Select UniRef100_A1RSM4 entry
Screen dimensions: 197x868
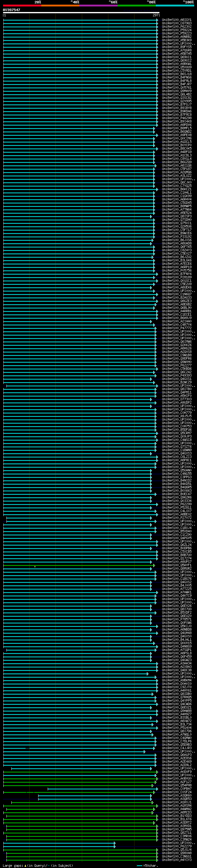pyautogui.click(x=176, y=805)
